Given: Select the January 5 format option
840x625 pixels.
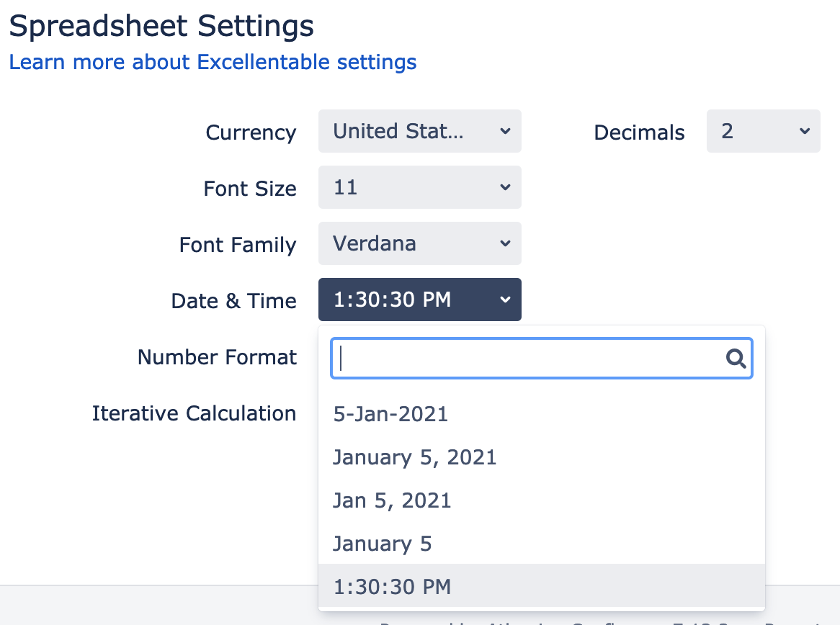Looking at the screenshot, I should coord(542,544).
